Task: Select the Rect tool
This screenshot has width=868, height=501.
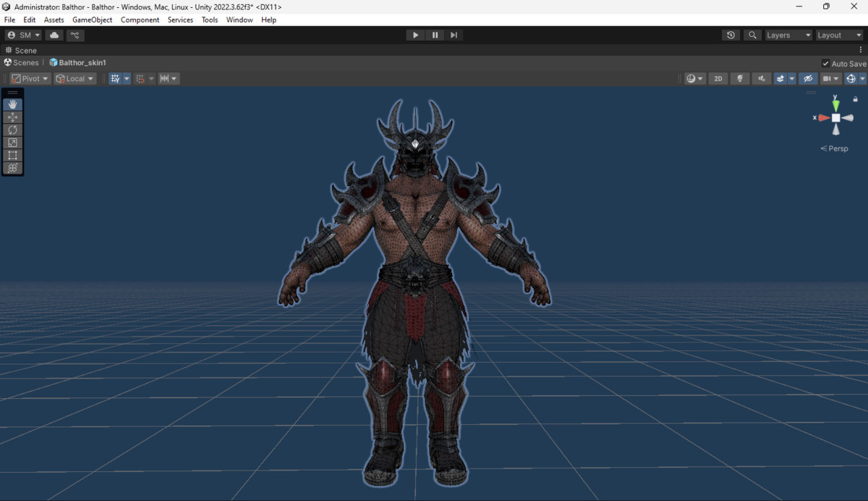Action: coord(12,155)
